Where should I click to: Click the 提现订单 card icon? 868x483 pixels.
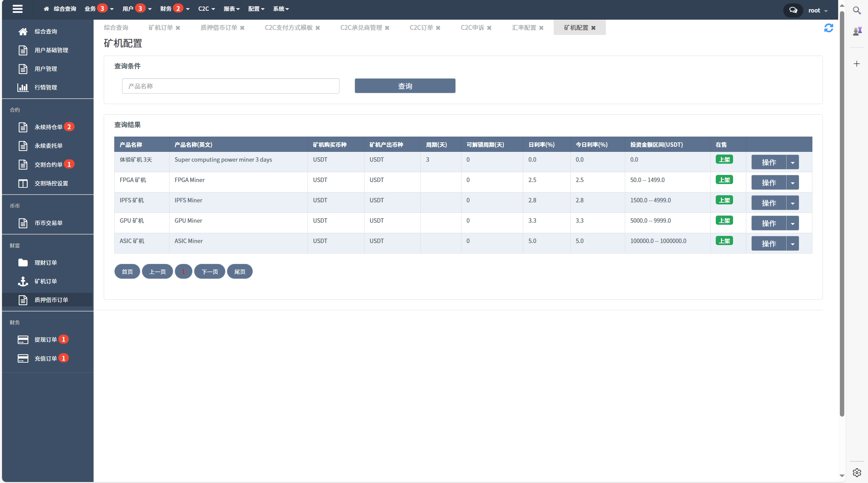coord(23,340)
